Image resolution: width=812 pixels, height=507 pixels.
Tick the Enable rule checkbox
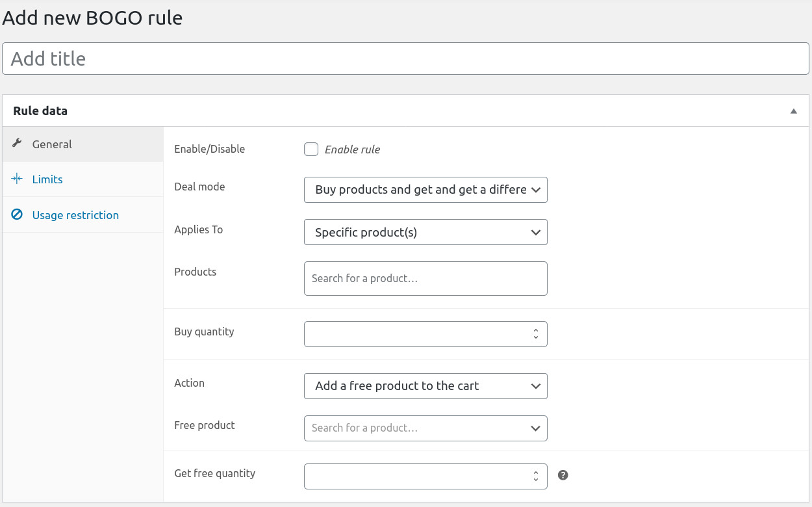(x=311, y=149)
